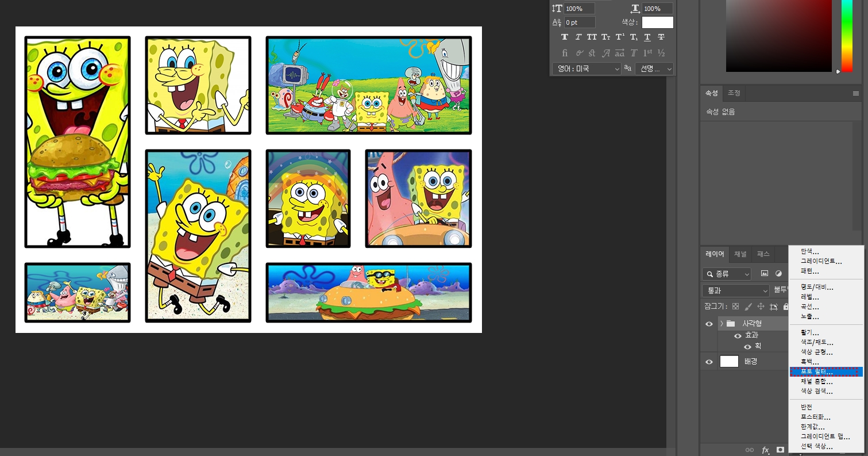Pick a color in the color field
This screenshot has width=868, height=456.
point(778,36)
